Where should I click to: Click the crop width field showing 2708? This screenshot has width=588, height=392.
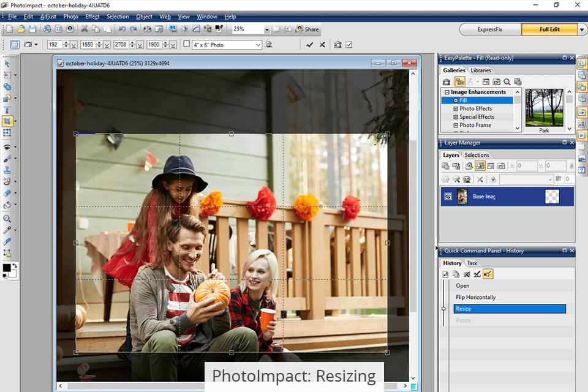121,45
